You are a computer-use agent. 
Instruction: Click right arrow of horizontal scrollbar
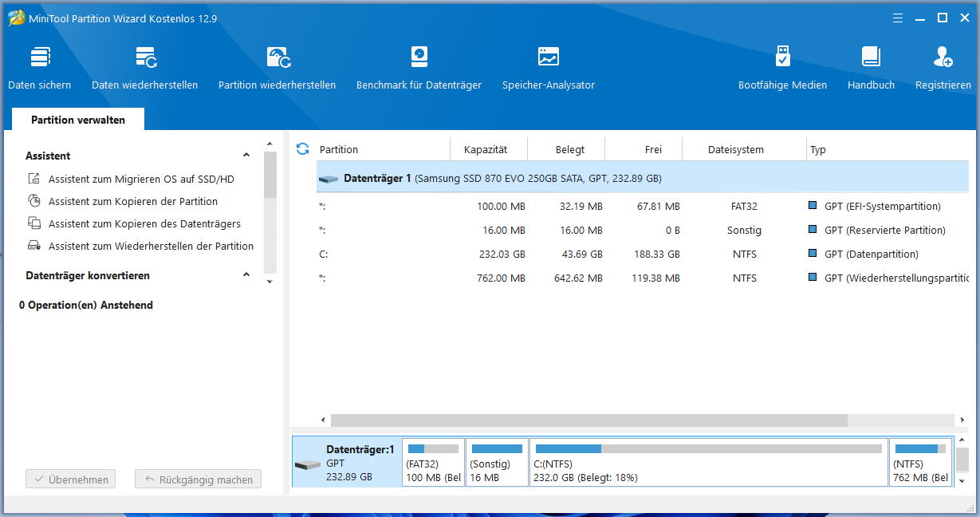tap(962, 420)
